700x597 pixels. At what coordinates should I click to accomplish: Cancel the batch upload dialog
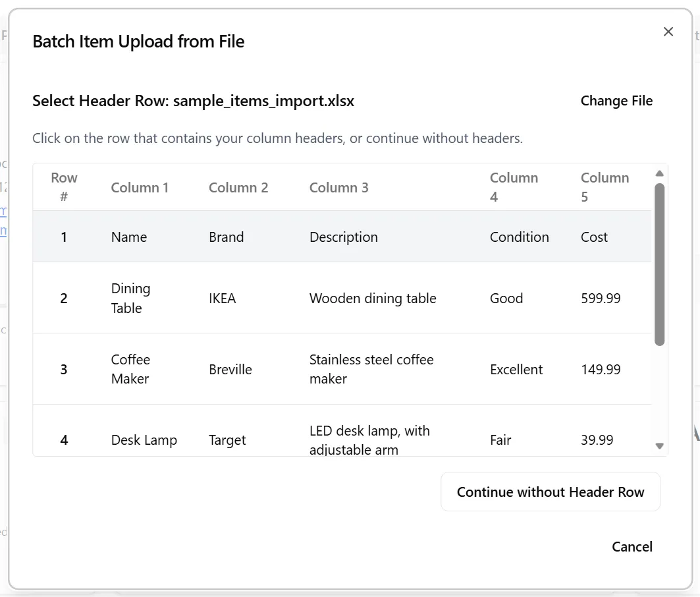632,546
